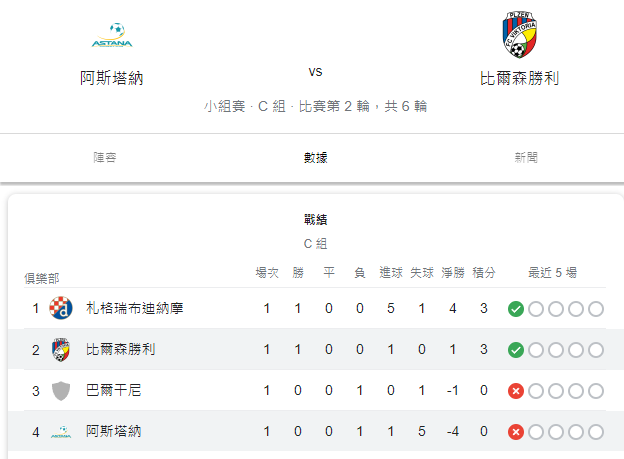Screen dimensions: 624x459
Task: Click the 最近 5 場 column header
Action: (552, 273)
